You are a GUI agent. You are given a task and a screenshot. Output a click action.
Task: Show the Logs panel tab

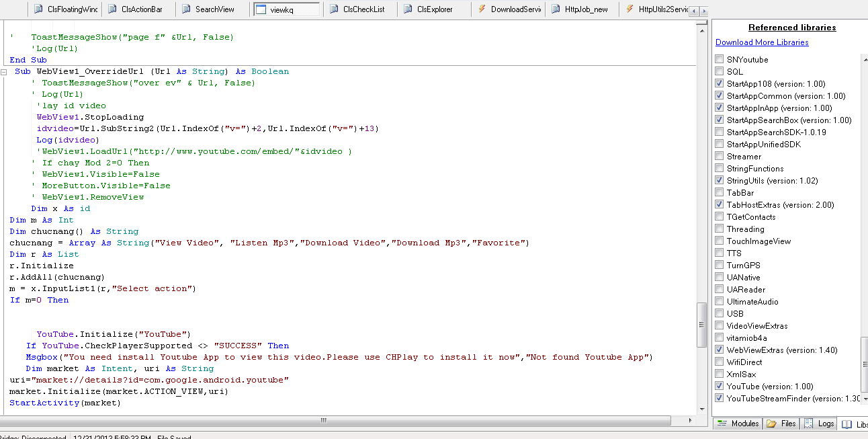click(x=819, y=424)
